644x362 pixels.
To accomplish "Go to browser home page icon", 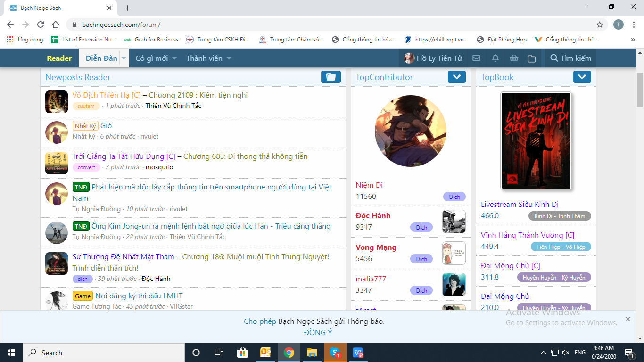I will 56,25.
